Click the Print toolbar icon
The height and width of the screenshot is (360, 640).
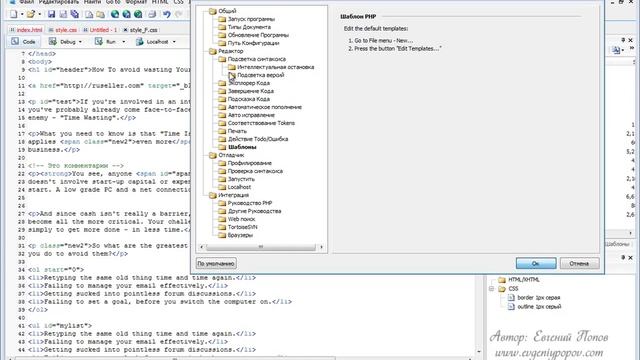tap(152, 15)
